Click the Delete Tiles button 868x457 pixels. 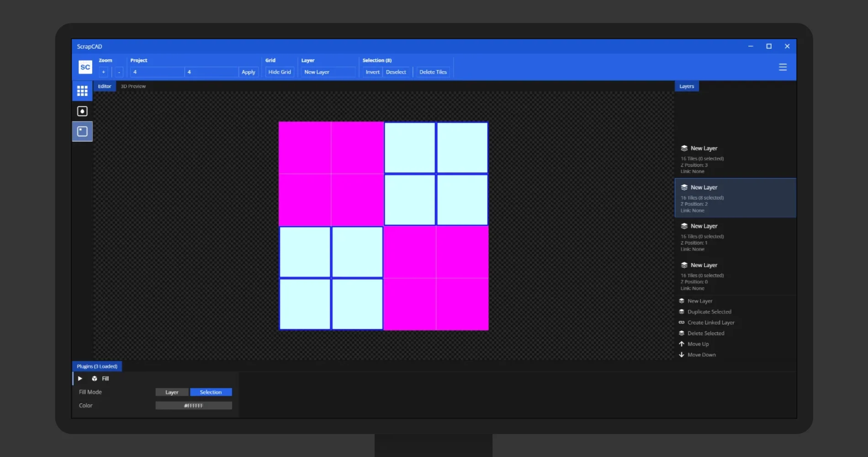[433, 72]
